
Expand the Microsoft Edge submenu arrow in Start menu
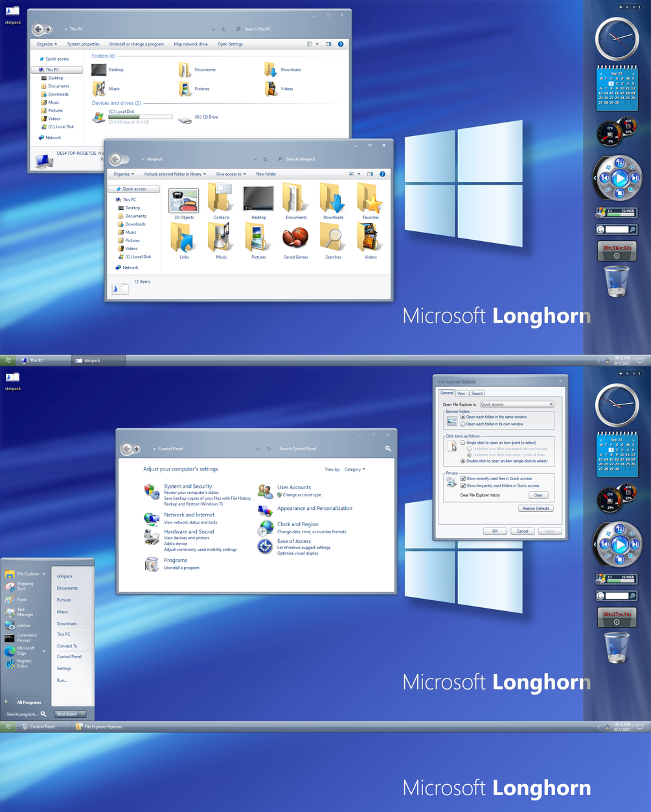coord(45,651)
